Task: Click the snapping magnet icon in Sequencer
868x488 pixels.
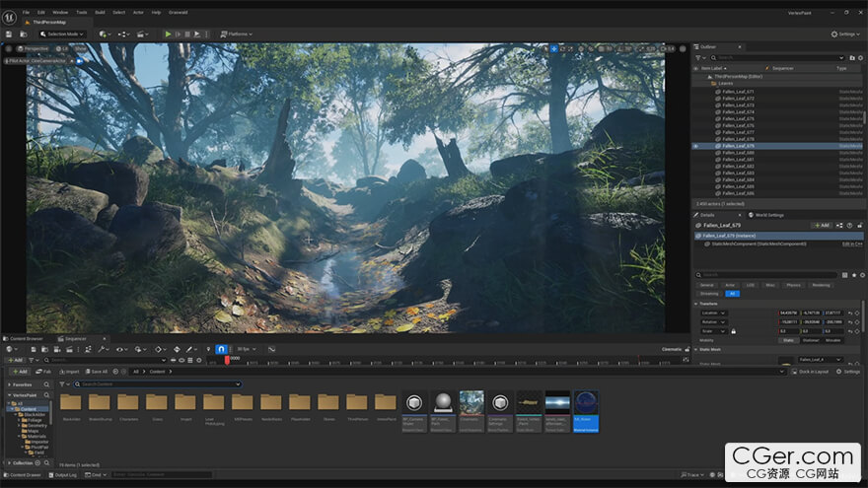Action: tap(221, 349)
